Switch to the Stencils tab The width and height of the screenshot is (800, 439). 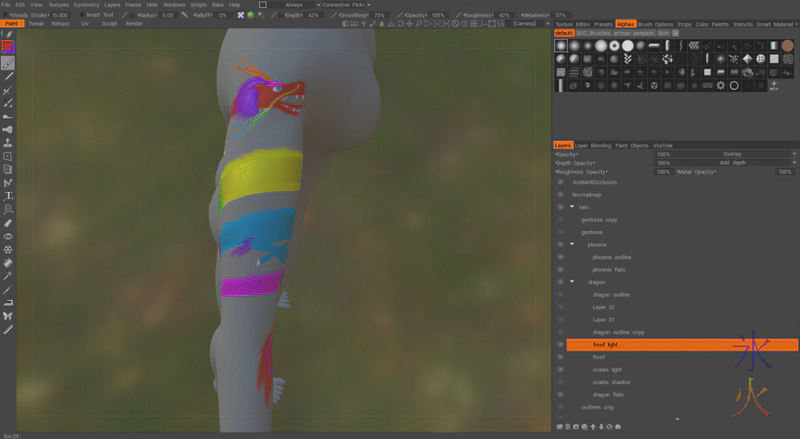743,23
